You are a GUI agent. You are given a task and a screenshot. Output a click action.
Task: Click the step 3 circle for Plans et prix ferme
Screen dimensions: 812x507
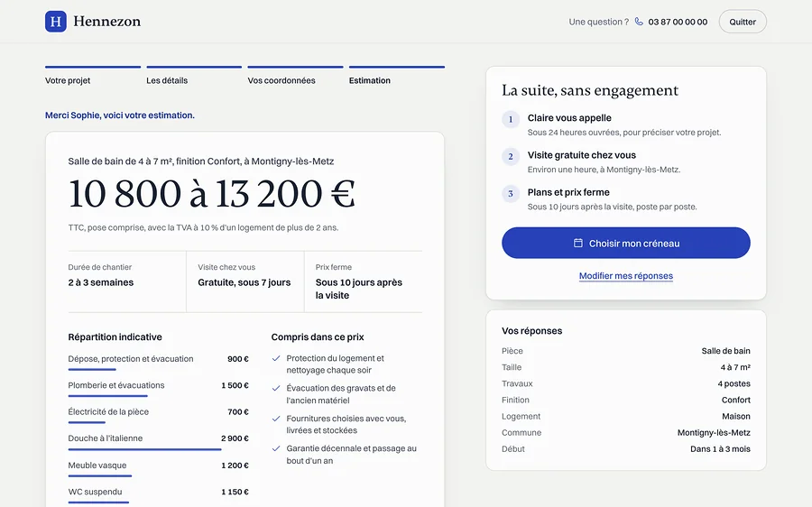point(511,194)
